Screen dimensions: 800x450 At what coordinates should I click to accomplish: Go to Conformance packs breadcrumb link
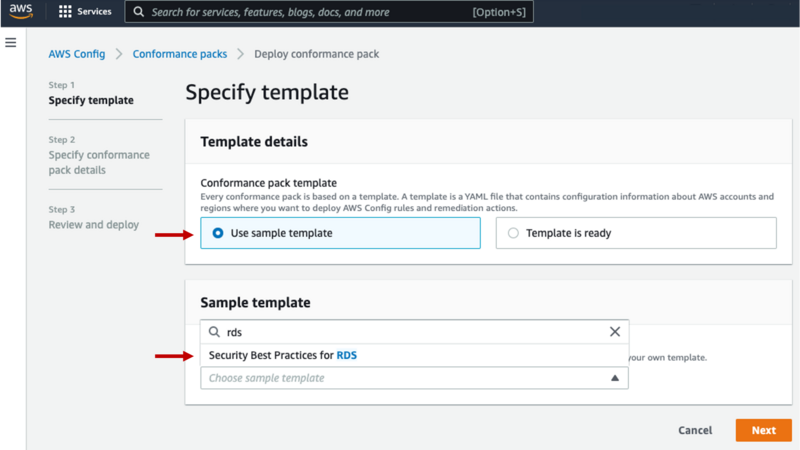click(x=180, y=54)
